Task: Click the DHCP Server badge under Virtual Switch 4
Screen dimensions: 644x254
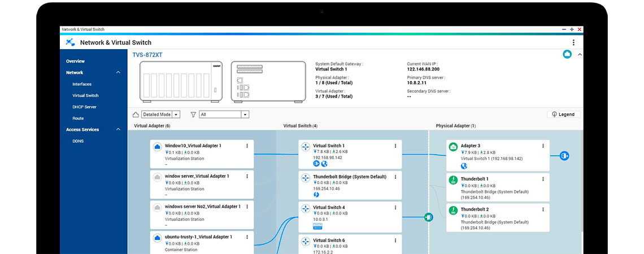Action: [317, 226]
